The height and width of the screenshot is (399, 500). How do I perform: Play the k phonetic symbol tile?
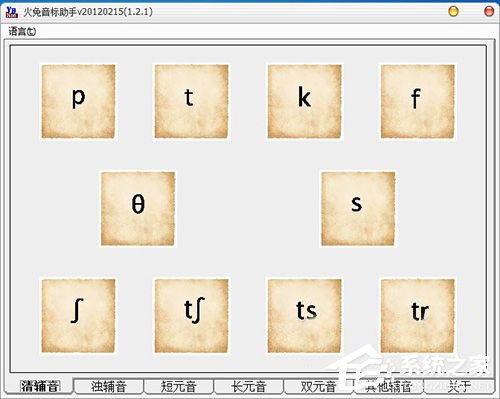[x=304, y=101]
